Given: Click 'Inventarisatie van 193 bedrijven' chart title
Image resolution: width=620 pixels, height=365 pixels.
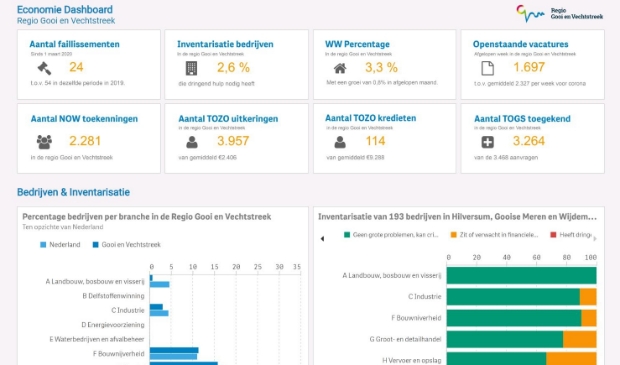Looking at the screenshot, I should 457,217.
